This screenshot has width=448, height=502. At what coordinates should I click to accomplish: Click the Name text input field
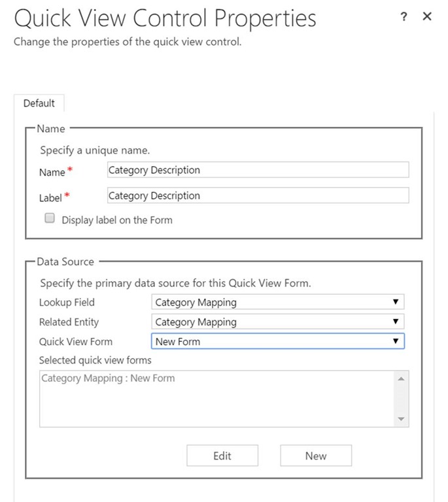pyautogui.click(x=258, y=170)
